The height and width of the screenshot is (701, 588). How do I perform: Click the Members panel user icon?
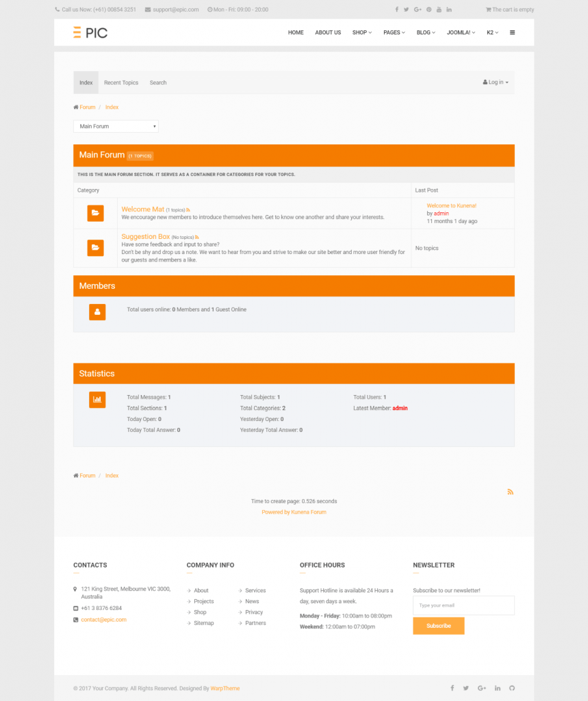[x=97, y=311]
